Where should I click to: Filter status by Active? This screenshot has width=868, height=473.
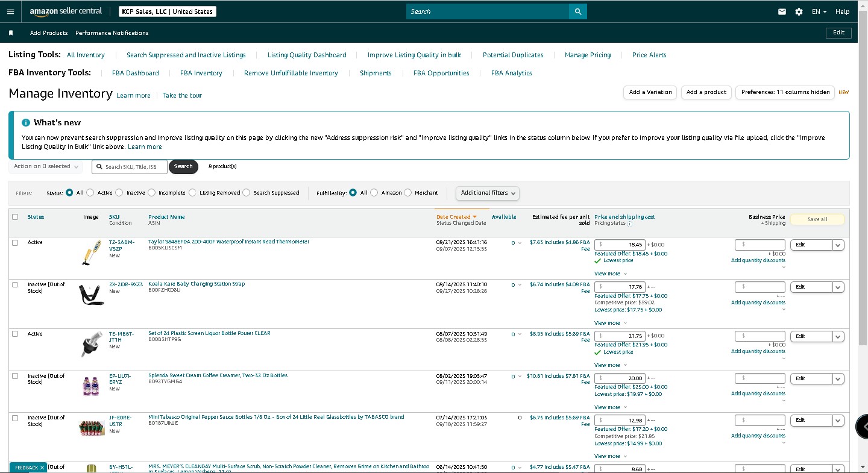coord(90,193)
